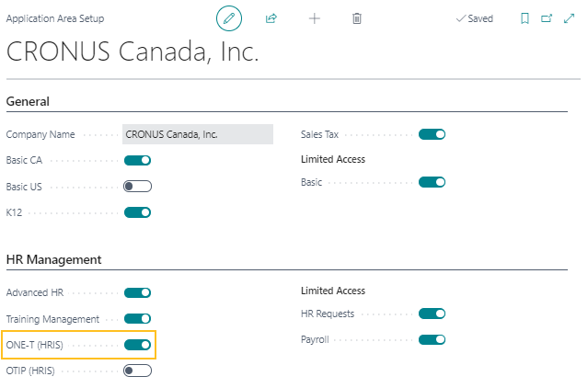This screenshot has height=388, width=588.
Task: Click the K12 label
Action: point(14,212)
